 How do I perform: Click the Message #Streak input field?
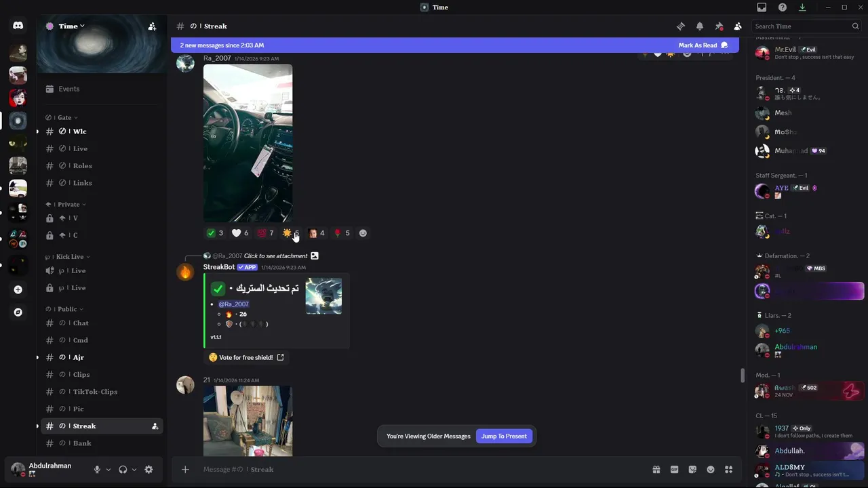pyautogui.click(x=420, y=469)
